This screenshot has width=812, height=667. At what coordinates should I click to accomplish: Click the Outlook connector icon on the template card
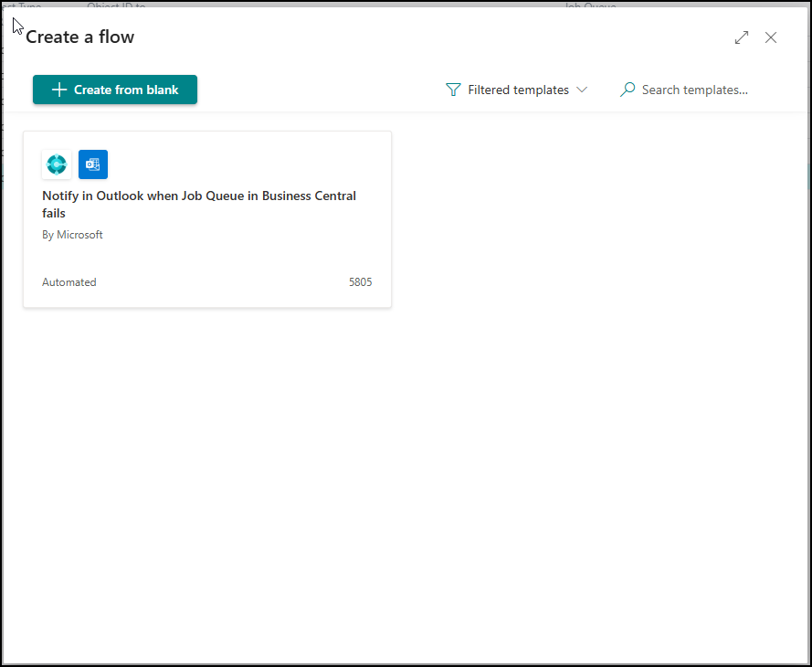pyautogui.click(x=92, y=164)
